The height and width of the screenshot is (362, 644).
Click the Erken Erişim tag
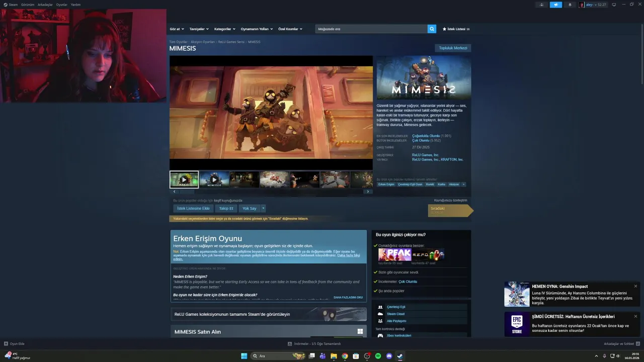tap(386, 185)
